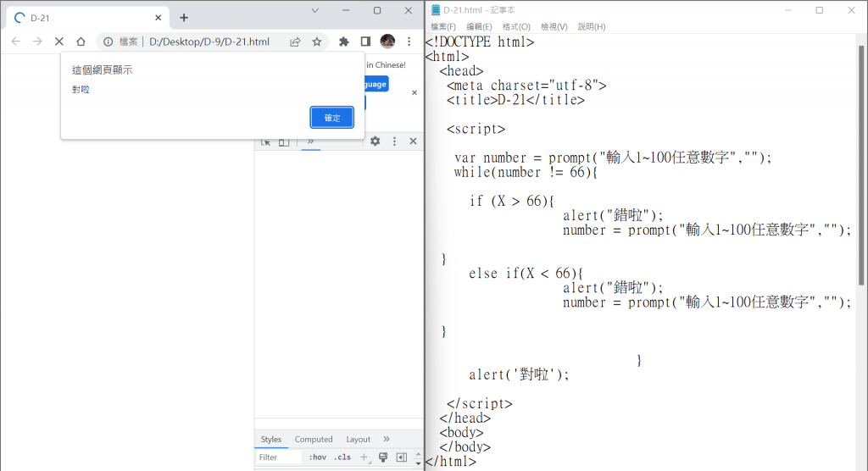Viewport: 868px width, 471px height.
Task: Open Notepad 格式(O) menu
Action: 516,26
